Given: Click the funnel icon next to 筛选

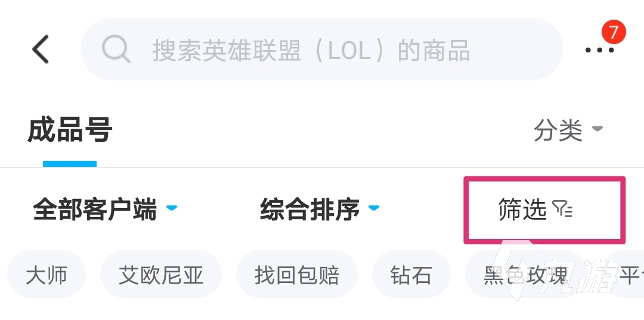Looking at the screenshot, I should [x=562, y=209].
